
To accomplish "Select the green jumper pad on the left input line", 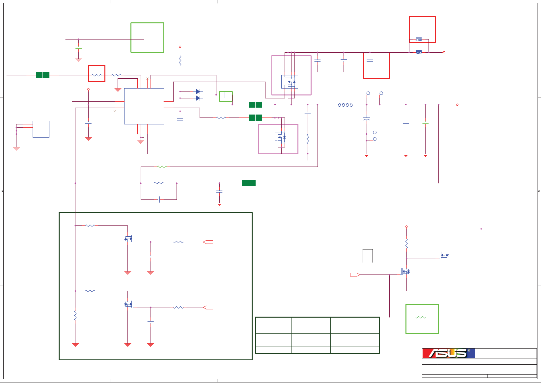I will pyautogui.click(x=42, y=75).
